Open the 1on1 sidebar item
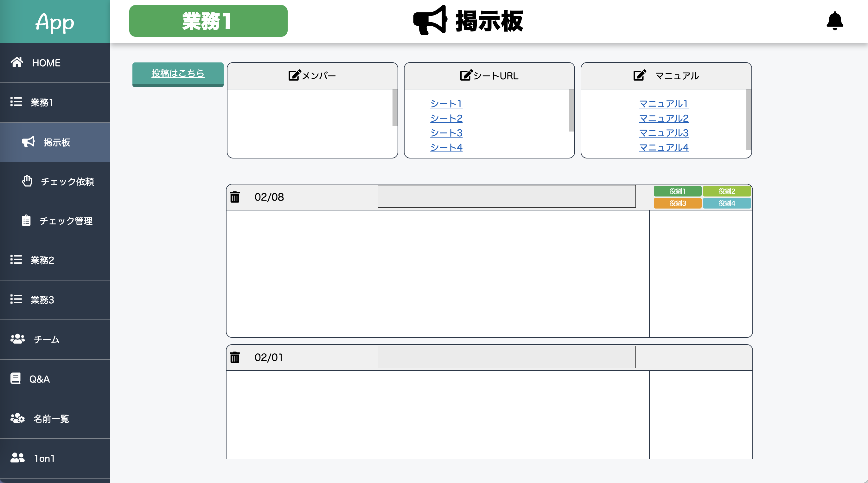 43,458
